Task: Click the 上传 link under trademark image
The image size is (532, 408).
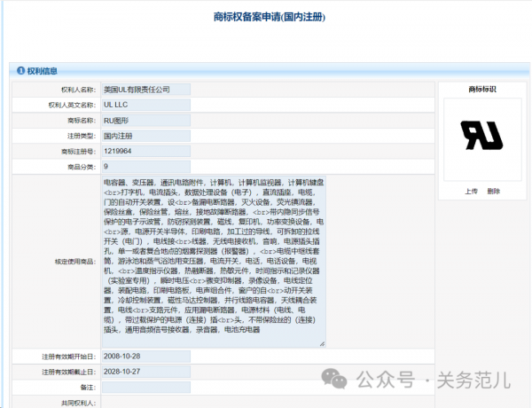Action: pos(471,191)
